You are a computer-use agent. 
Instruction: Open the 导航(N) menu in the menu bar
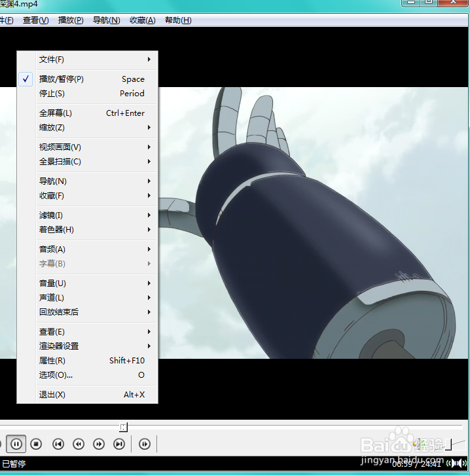point(107,20)
